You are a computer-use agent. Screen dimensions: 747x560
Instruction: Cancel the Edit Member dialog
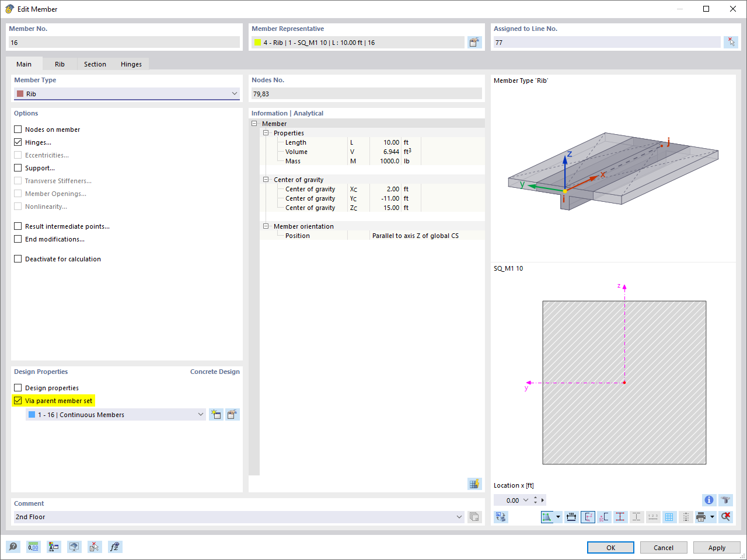pyautogui.click(x=664, y=548)
